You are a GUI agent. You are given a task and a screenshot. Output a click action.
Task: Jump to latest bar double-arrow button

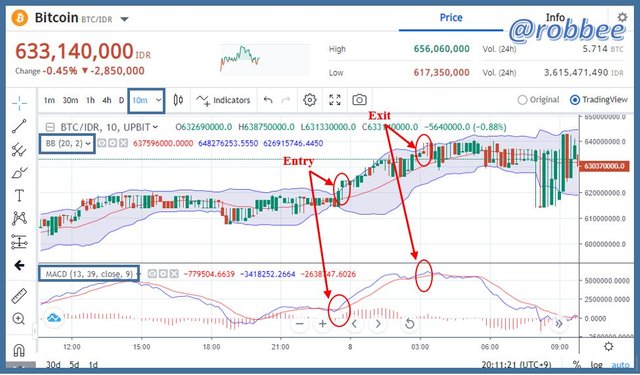559,324
